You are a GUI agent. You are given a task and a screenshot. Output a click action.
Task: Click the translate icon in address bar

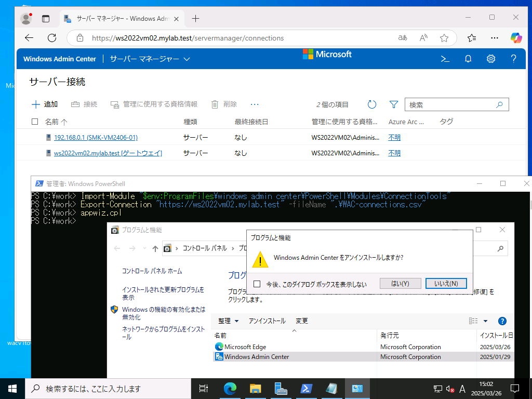pyautogui.click(x=403, y=38)
